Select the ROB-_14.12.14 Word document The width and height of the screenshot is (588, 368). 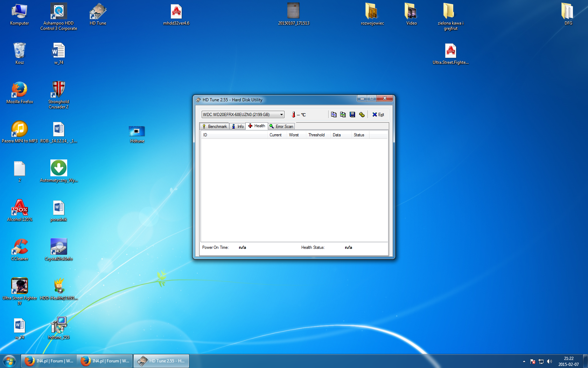coord(59,132)
